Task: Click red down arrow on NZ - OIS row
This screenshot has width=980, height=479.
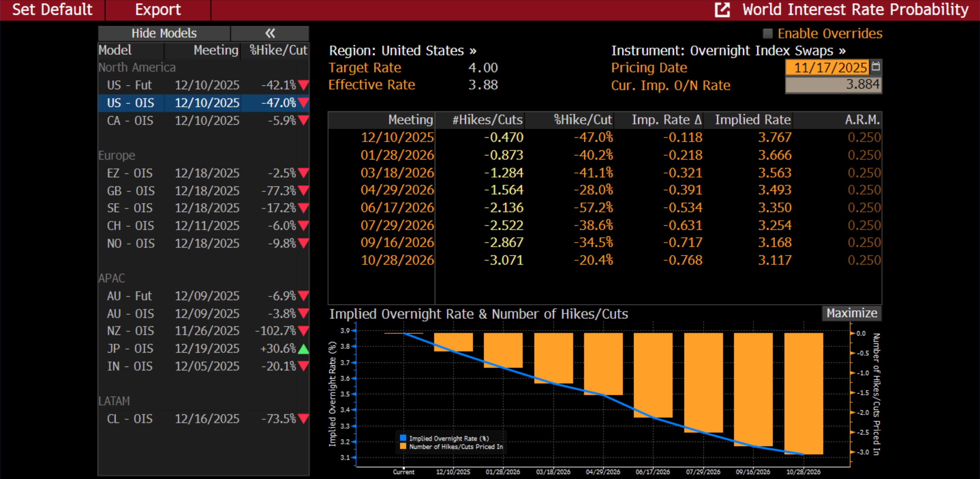Action: 303,331
